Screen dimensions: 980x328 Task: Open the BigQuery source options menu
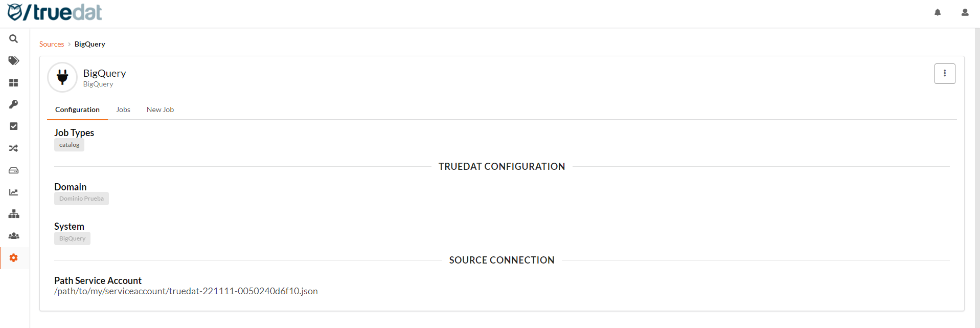[944, 74]
